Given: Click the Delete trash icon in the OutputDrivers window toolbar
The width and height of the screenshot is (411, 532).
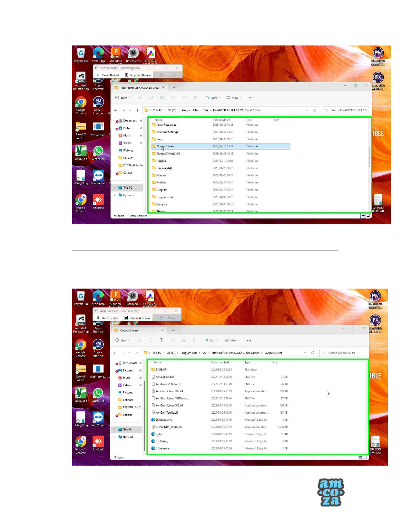Looking at the screenshot, I should click(195, 340).
